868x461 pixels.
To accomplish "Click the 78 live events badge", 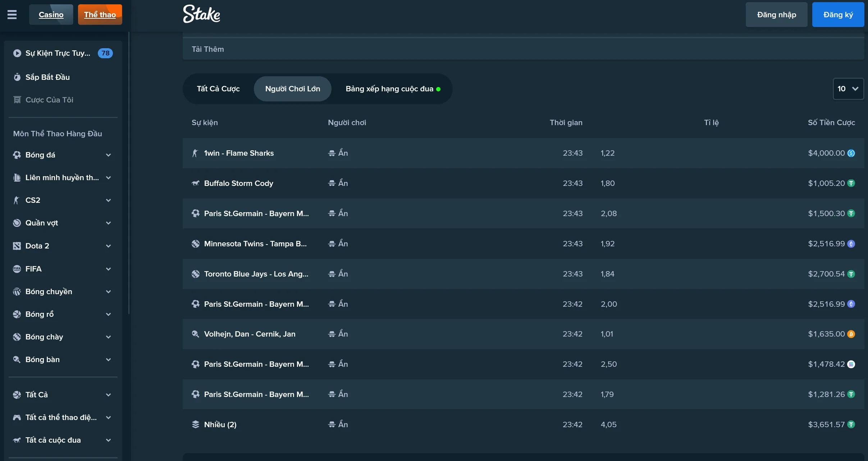I will [x=105, y=53].
